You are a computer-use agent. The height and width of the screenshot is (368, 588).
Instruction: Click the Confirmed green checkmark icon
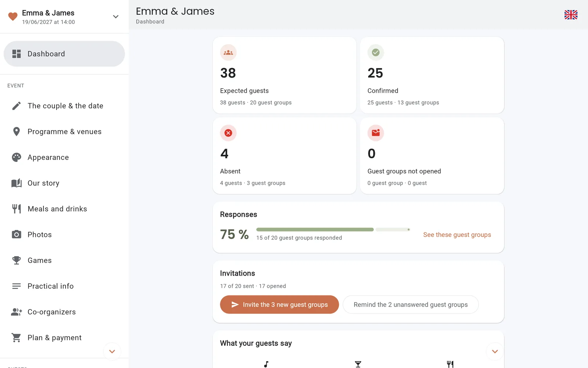[x=376, y=53]
